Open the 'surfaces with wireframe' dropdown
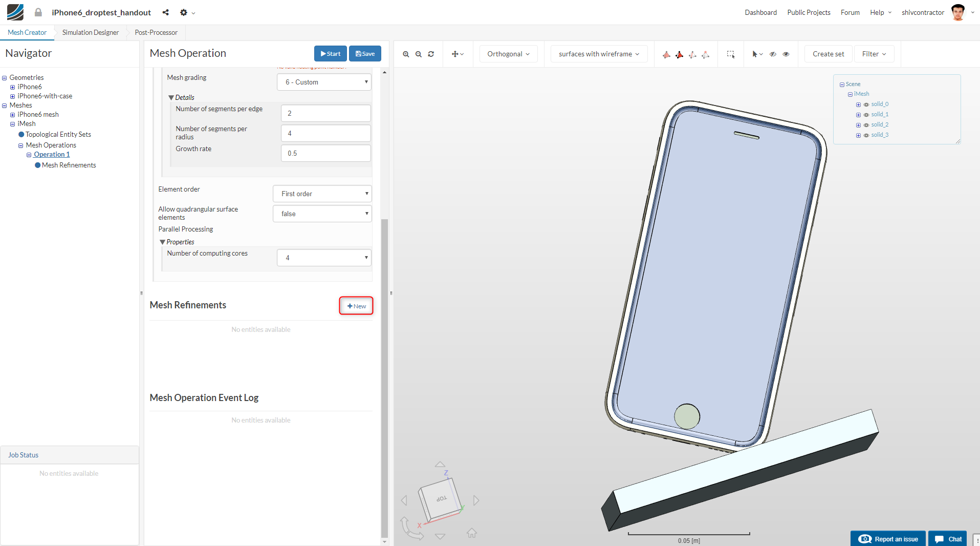 click(x=598, y=53)
